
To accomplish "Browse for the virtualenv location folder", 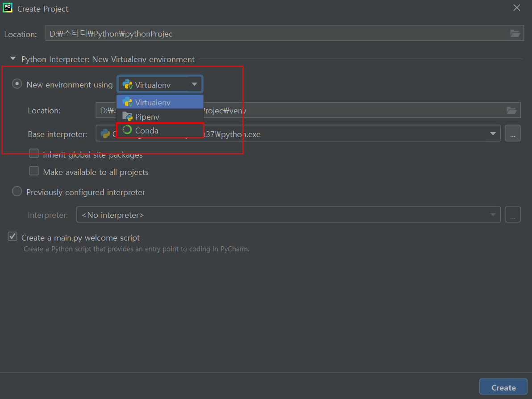I will click(x=511, y=110).
